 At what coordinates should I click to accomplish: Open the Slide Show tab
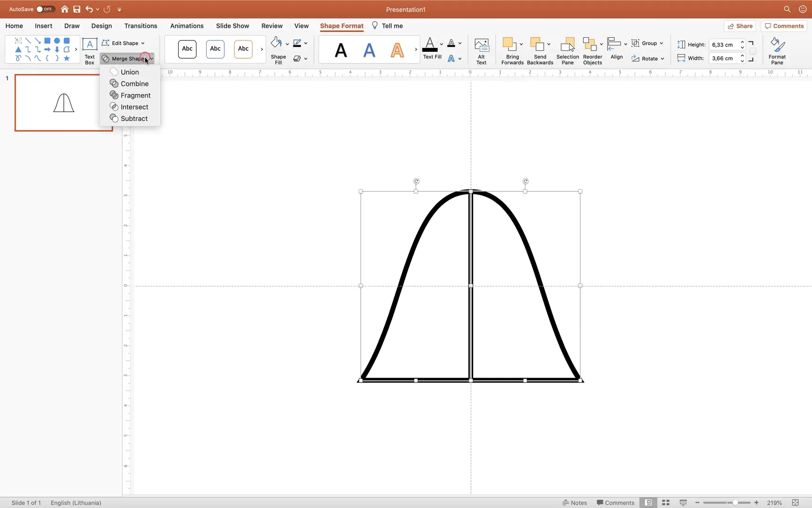(x=233, y=26)
